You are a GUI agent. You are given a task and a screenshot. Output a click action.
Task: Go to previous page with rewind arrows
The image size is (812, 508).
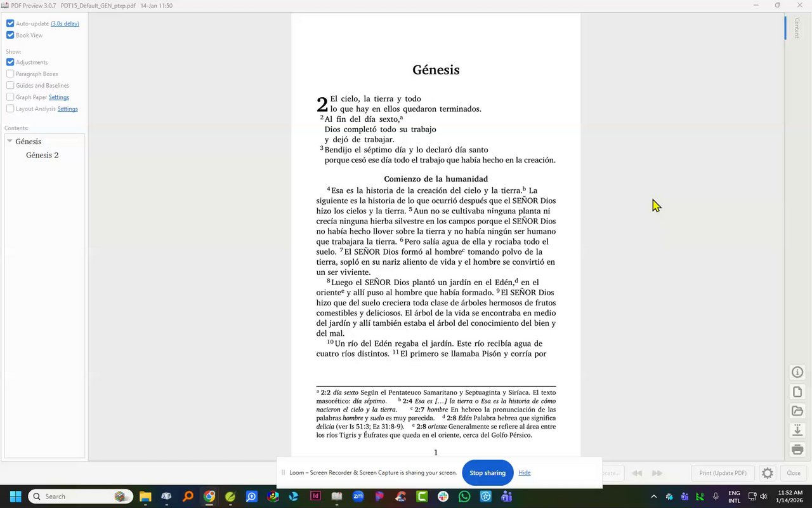click(637, 473)
